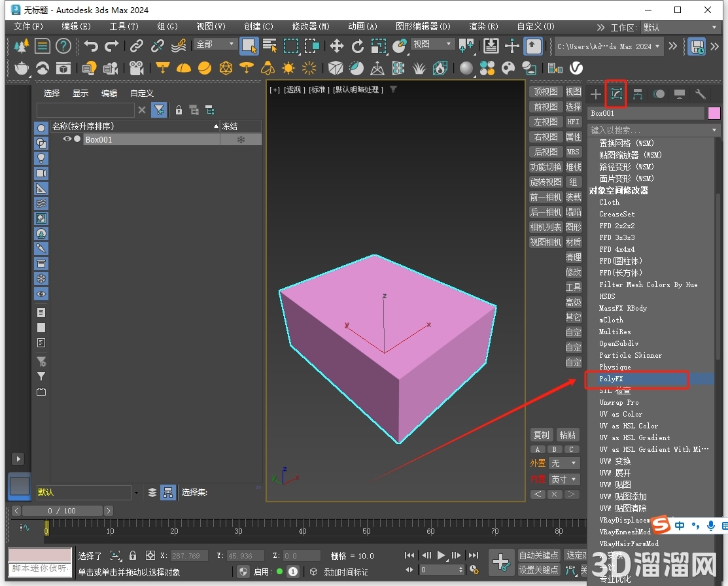Screen dimensions: 728x586
Task: Click the 复制 button
Action: (x=541, y=434)
